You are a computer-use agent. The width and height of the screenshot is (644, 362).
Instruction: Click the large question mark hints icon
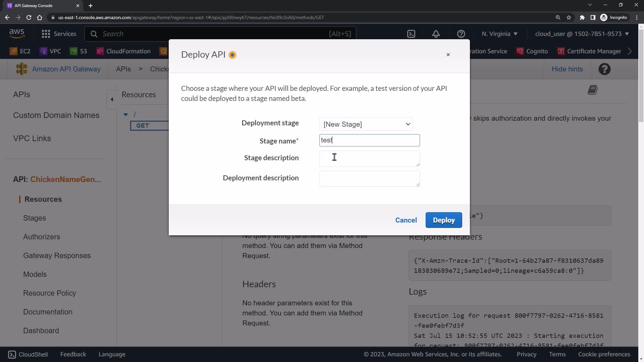tap(604, 69)
